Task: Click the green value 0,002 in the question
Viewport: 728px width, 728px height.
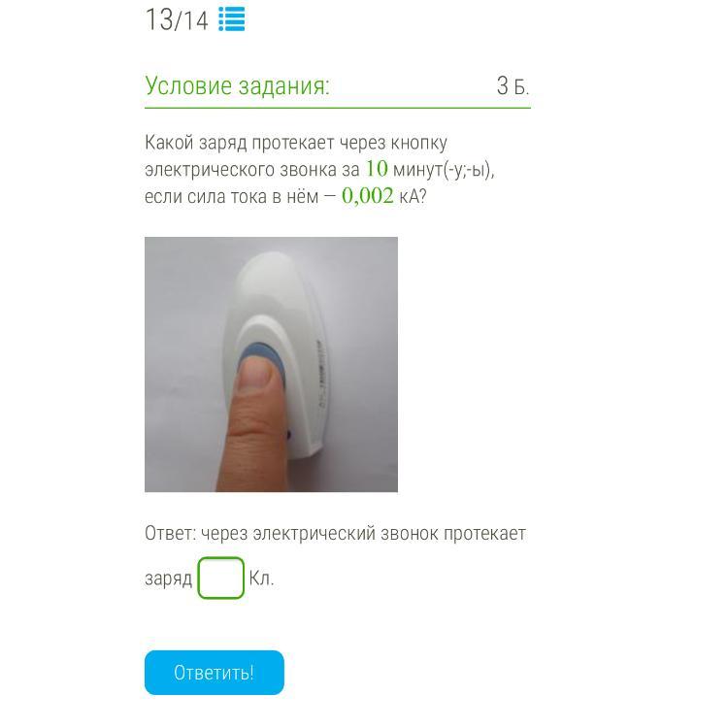Action: (368, 195)
